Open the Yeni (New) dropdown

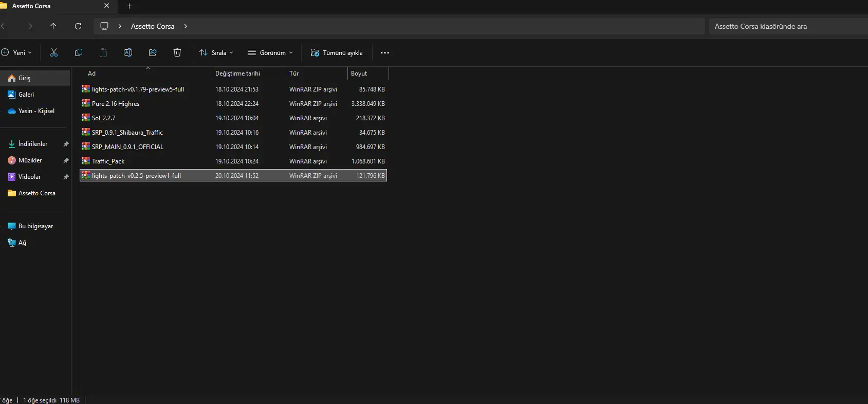click(x=16, y=52)
